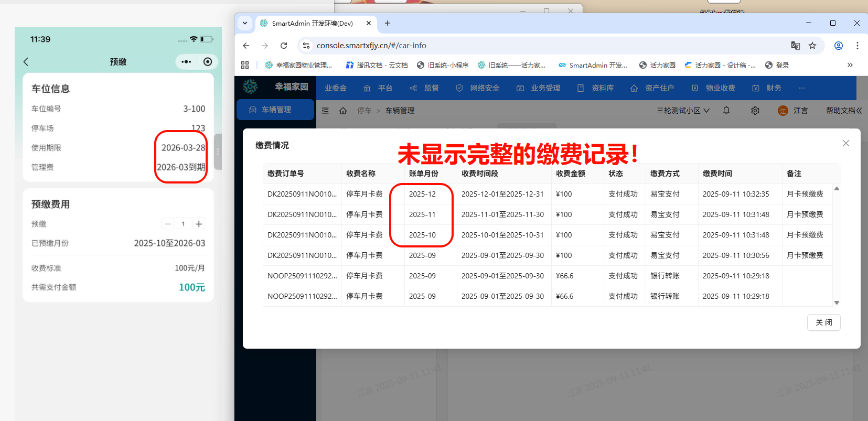
Task: Open the 活力家园 bookmark
Action: tap(657, 65)
